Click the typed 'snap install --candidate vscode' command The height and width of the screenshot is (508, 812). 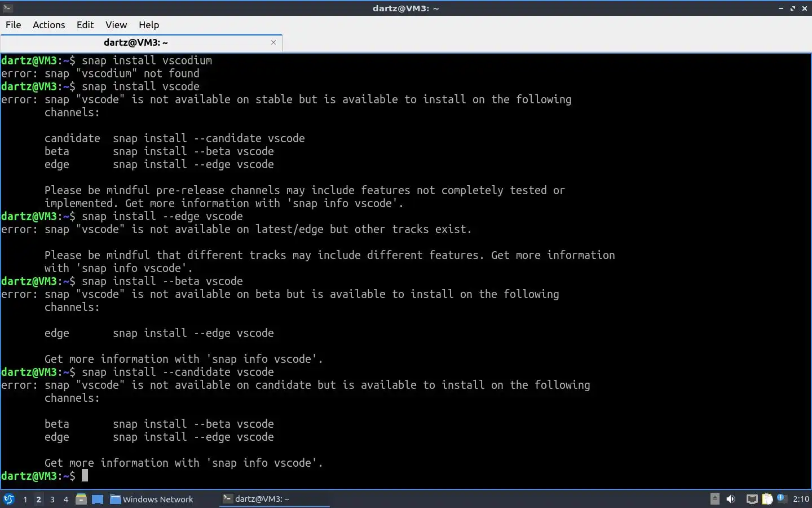click(178, 372)
